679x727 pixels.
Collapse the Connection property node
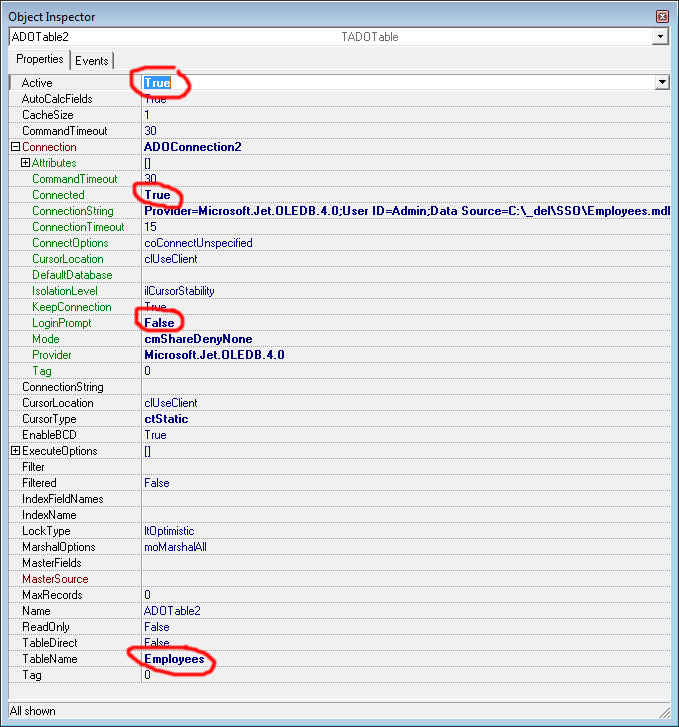[15, 147]
